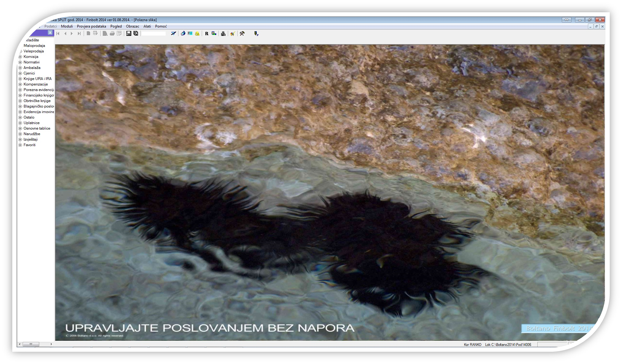The image size is (622, 364).
Task: Expand the Komisija tree node
Action: 20,57
